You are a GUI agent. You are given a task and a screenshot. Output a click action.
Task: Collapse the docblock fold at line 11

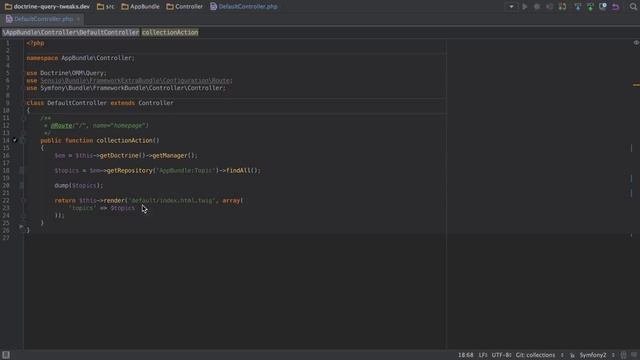(x=23, y=118)
